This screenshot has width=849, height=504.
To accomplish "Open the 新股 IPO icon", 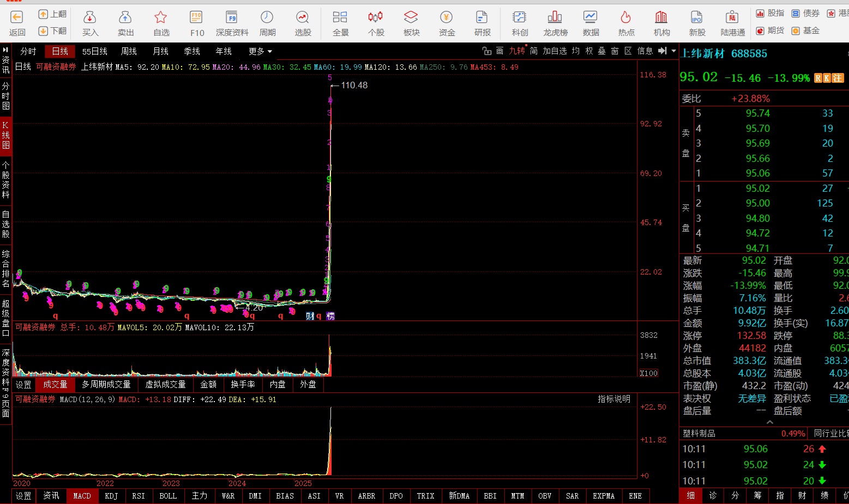I will (x=697, y=17).
